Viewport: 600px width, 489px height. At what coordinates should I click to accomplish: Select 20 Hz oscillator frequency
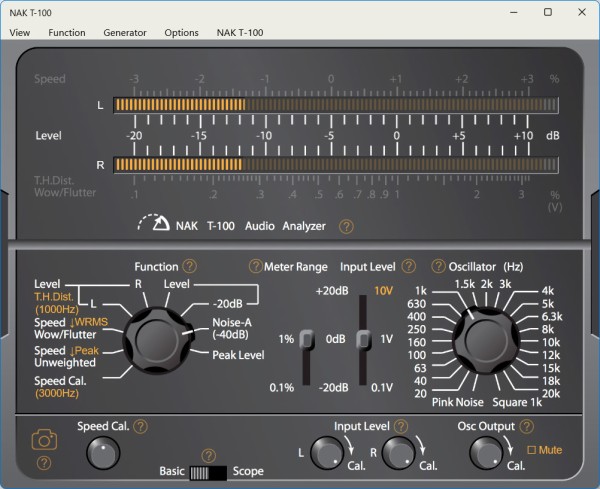tap(421, 393)
